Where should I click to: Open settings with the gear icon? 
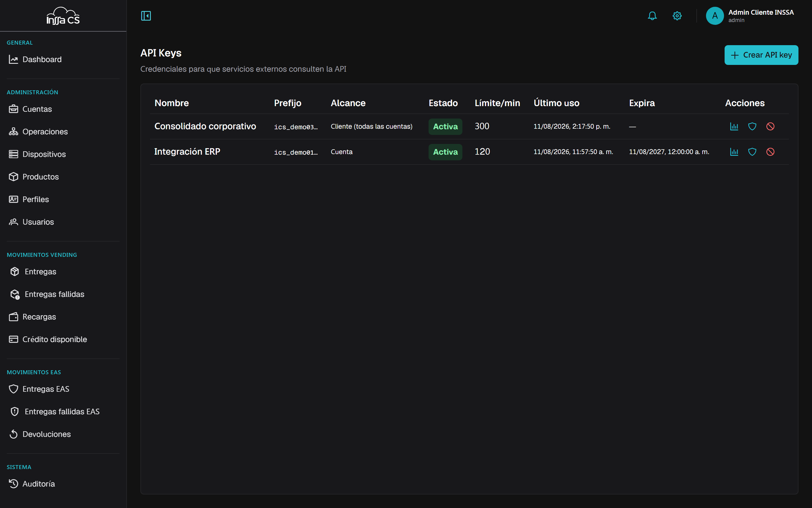[677, 16]
